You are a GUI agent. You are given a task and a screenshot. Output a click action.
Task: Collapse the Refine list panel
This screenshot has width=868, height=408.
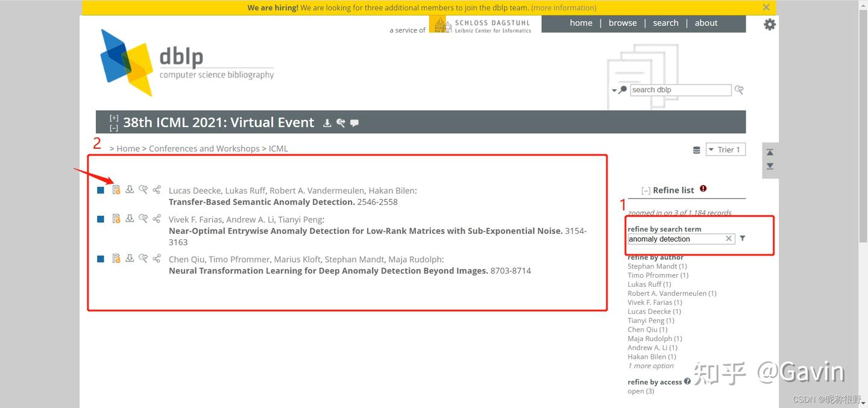click(x=646, y=190)
